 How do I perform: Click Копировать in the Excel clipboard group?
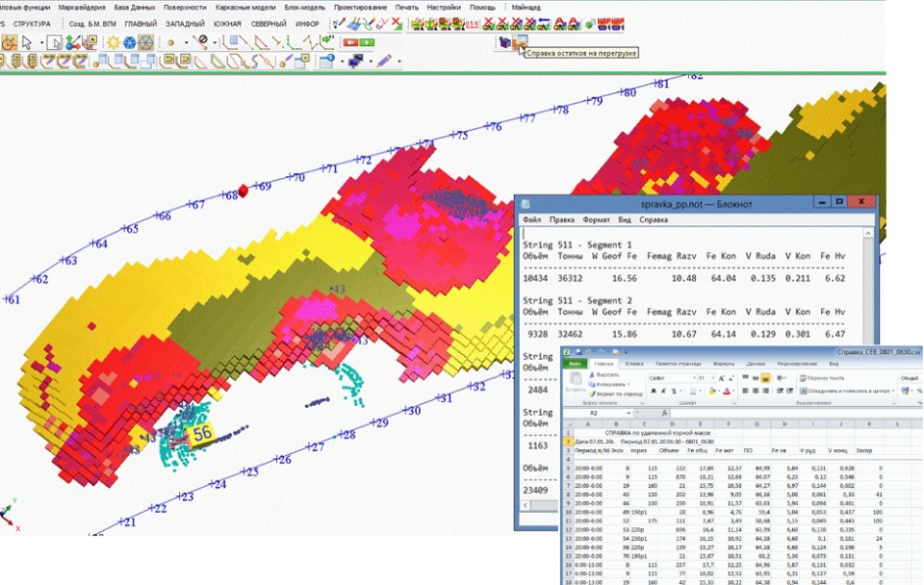click(x=607, y=384)
